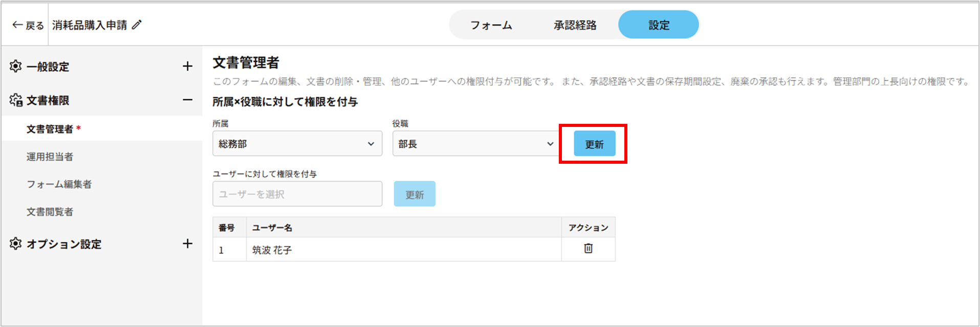The width and height of the screenshot is (980, 327).
Task: Open the 所属 dropdown showing 総務部
Action: (x=297, y=144)
